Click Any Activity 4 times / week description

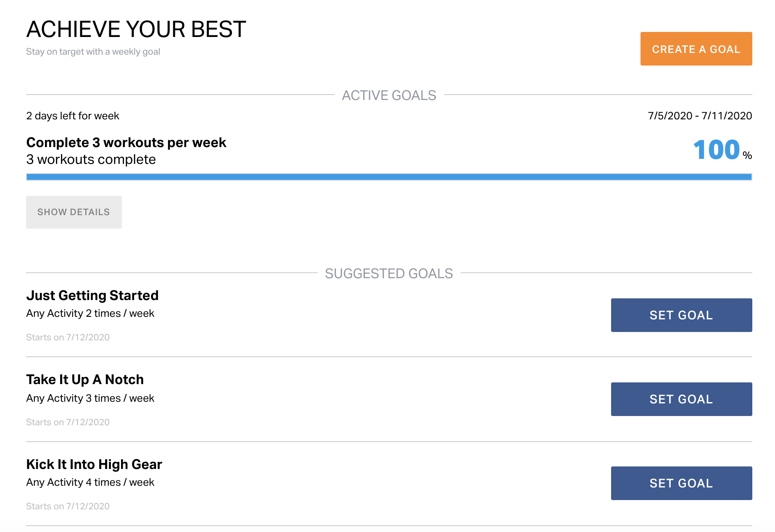pos(90,482)
